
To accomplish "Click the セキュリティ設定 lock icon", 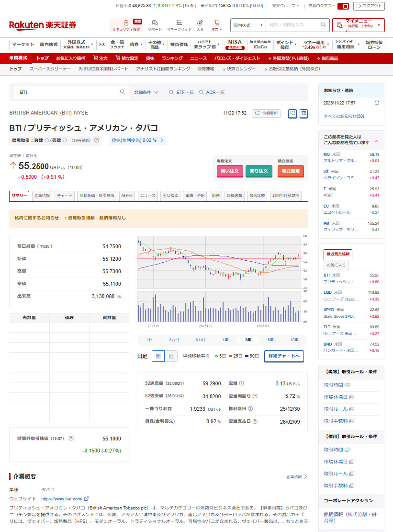I will tap(126, 23).
